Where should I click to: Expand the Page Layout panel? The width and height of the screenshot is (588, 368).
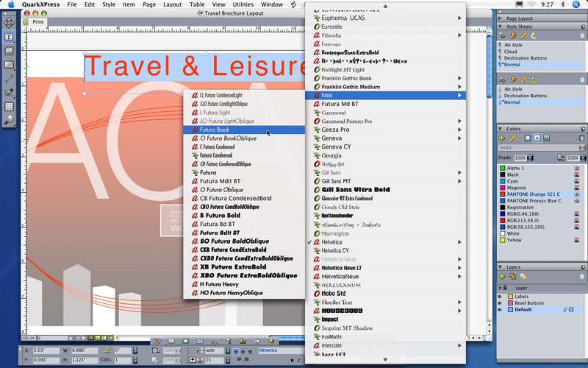click(x=500, y=18)
